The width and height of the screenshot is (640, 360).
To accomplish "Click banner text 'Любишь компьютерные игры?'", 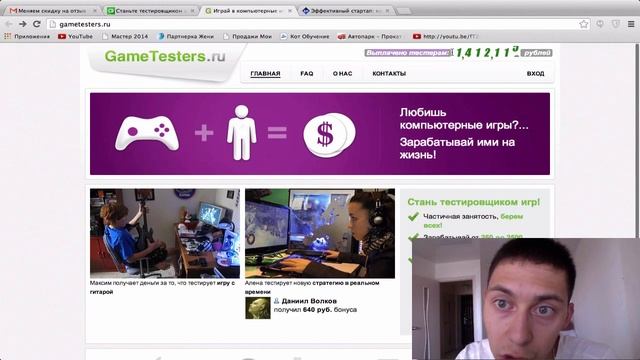I will click(x=464, y=118).
